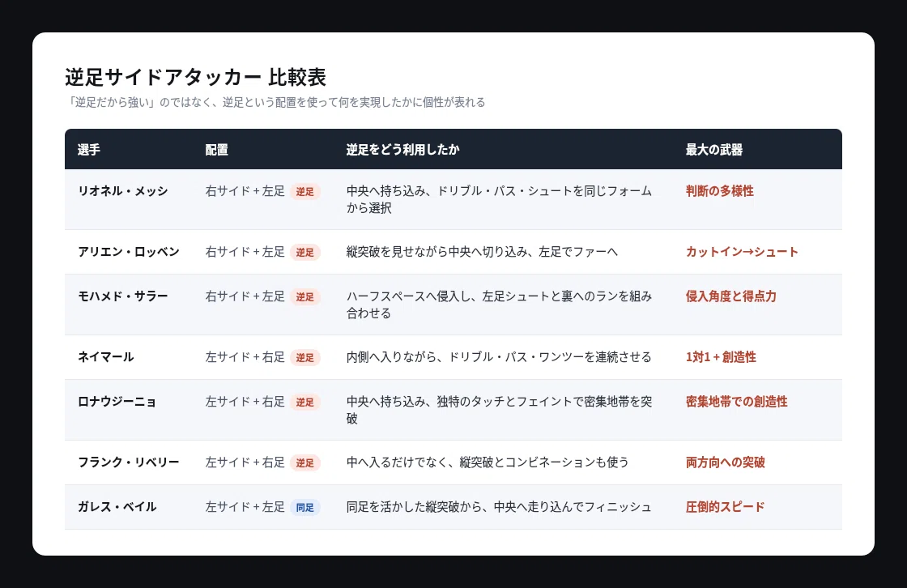Click the weapon text 両方向への突破

pos(726,462)
